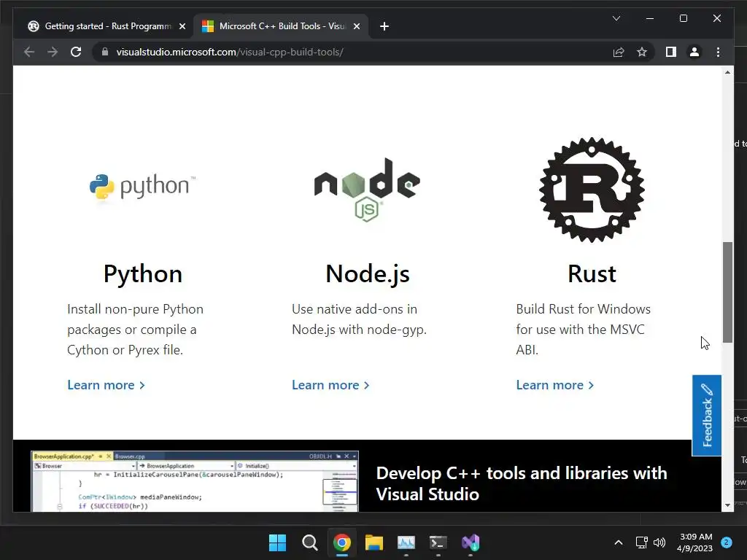The image size is (747, 560).
Task: Open the Chrome side panel icon
Action: tap(671, 52)
